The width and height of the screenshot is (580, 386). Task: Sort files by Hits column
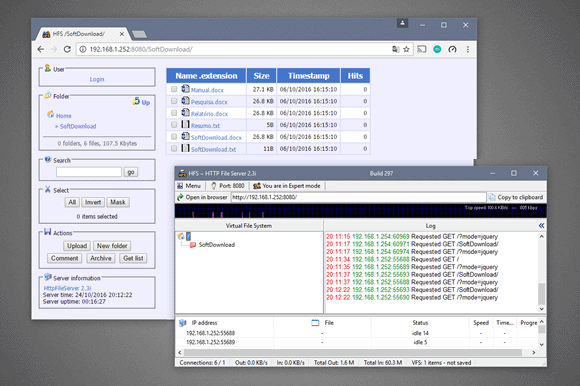pyautogui.click(x=355, y=76)
